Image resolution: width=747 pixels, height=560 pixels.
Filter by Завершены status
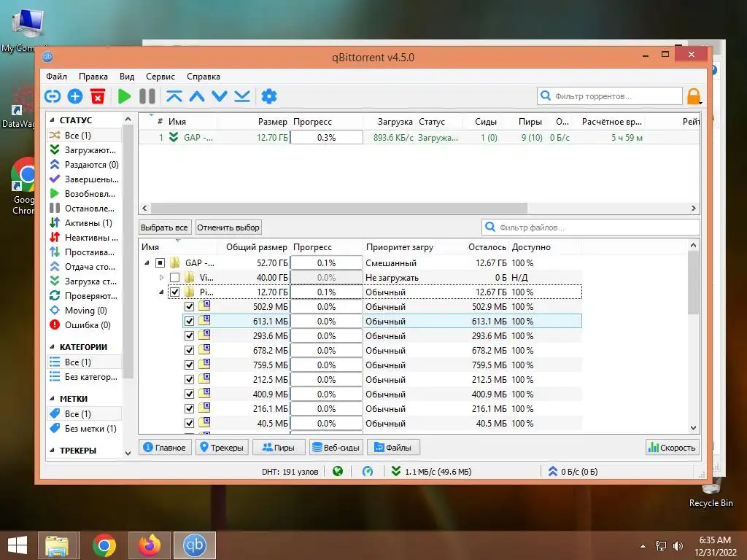point(84,179)
